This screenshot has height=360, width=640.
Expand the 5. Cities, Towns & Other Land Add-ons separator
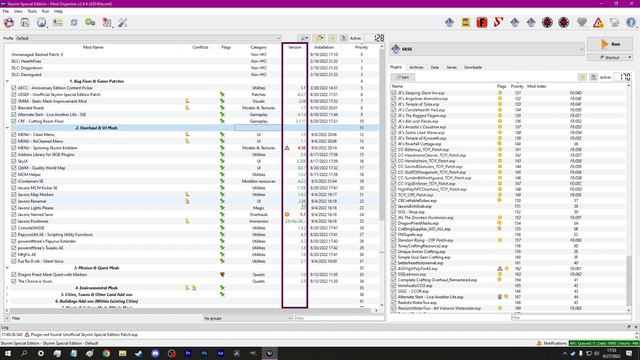7,294
